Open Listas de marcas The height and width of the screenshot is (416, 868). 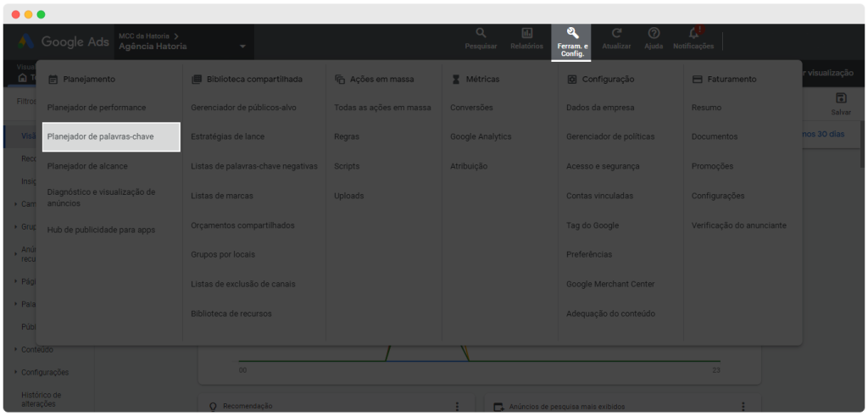(x=222, y=196)
